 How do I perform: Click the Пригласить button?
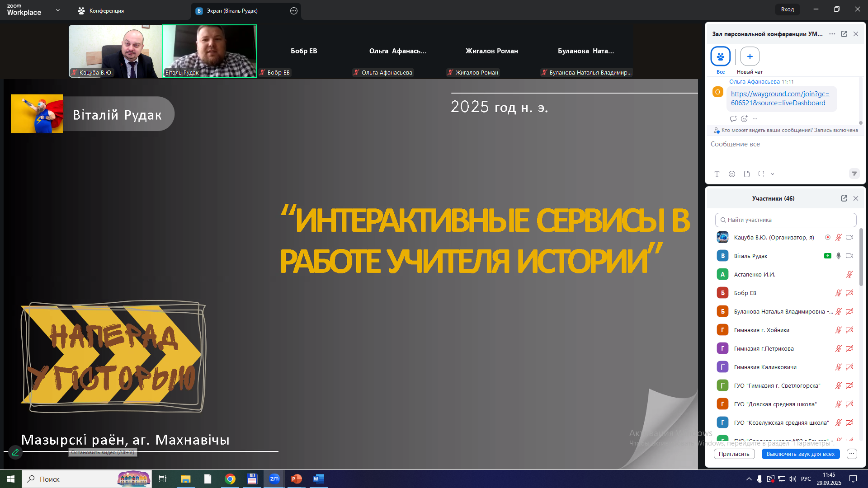734,454
